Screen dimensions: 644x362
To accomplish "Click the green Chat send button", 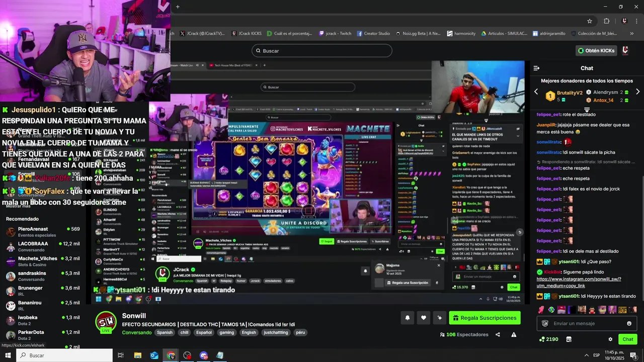I will (628, 339).
